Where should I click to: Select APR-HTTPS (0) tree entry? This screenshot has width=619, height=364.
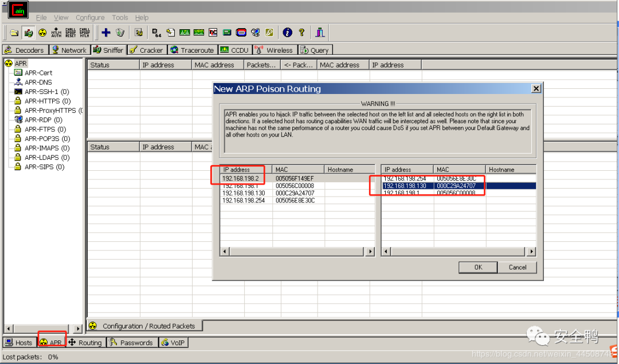click(x=46, y=101)
